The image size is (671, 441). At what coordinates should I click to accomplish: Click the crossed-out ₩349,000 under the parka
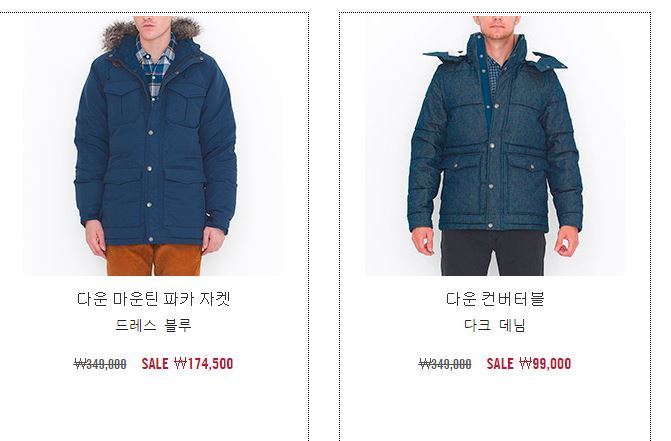click(100, 364)
